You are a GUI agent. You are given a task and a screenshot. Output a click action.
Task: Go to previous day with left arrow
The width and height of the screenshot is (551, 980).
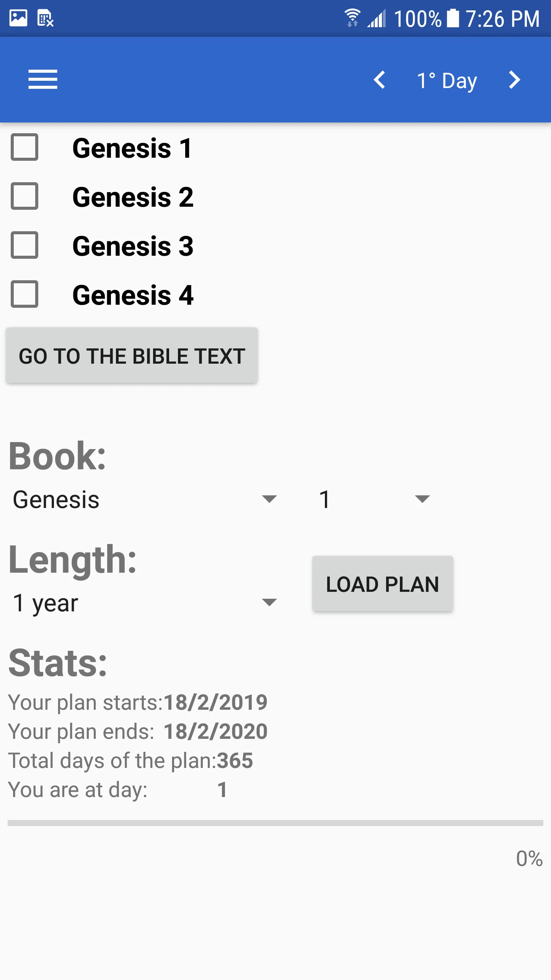379,80
